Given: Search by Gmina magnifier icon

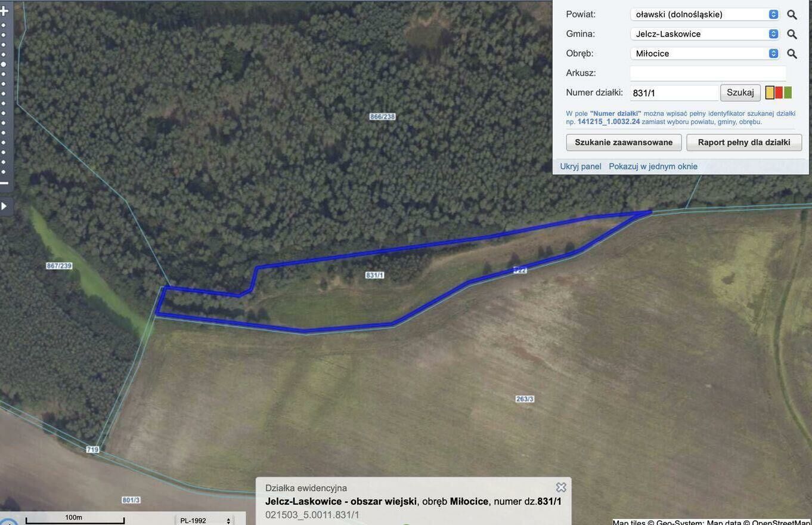Looking at the screenshot, I should (x=792, y=35).
